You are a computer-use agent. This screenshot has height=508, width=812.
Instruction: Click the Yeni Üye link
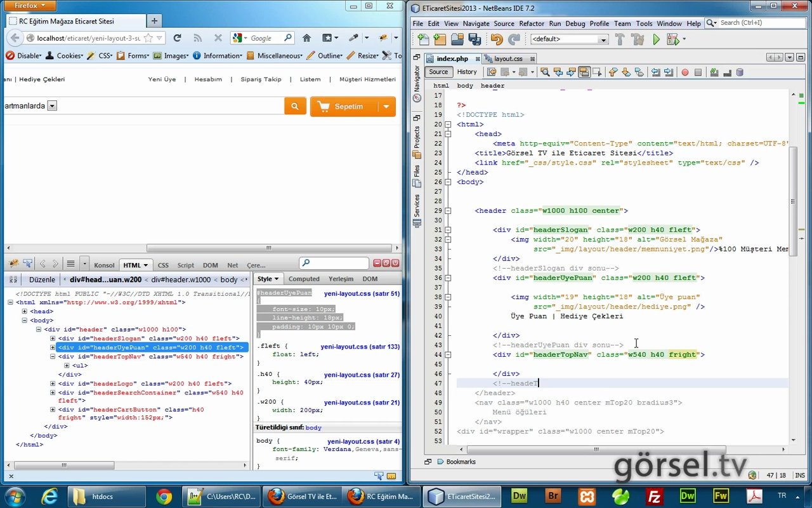(x=162, y=79)
